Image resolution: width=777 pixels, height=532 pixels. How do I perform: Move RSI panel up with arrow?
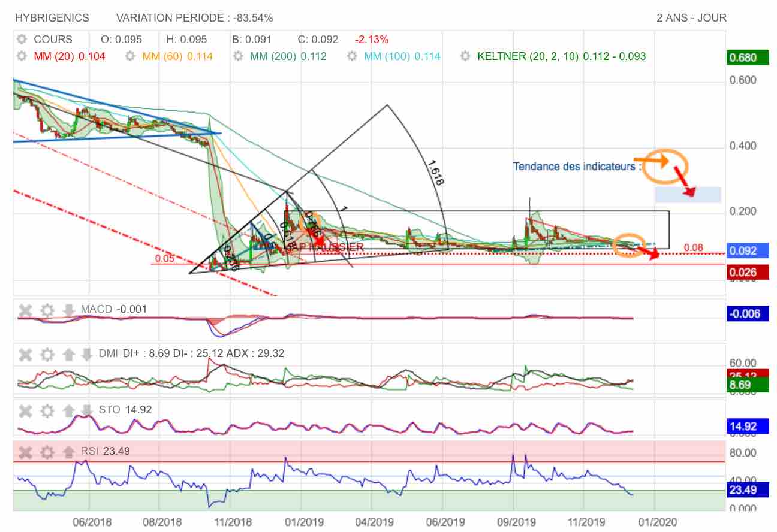[x=69, y=452]
